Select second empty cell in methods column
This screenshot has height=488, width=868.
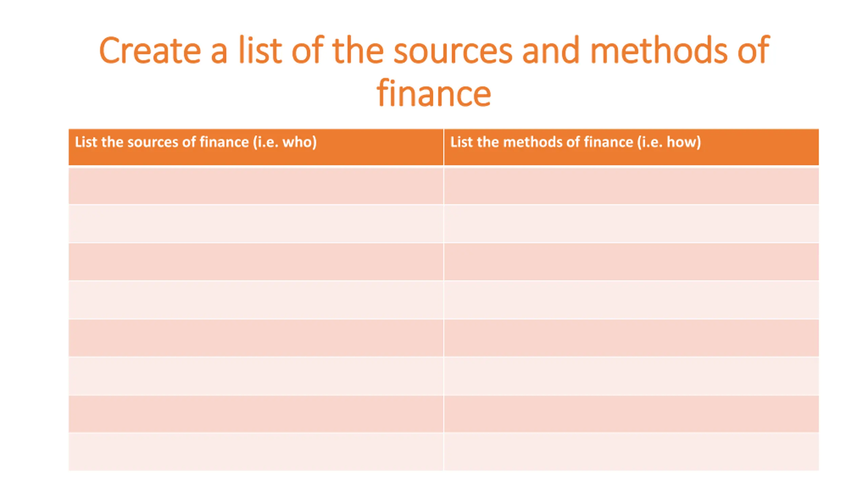pos(631,224)
